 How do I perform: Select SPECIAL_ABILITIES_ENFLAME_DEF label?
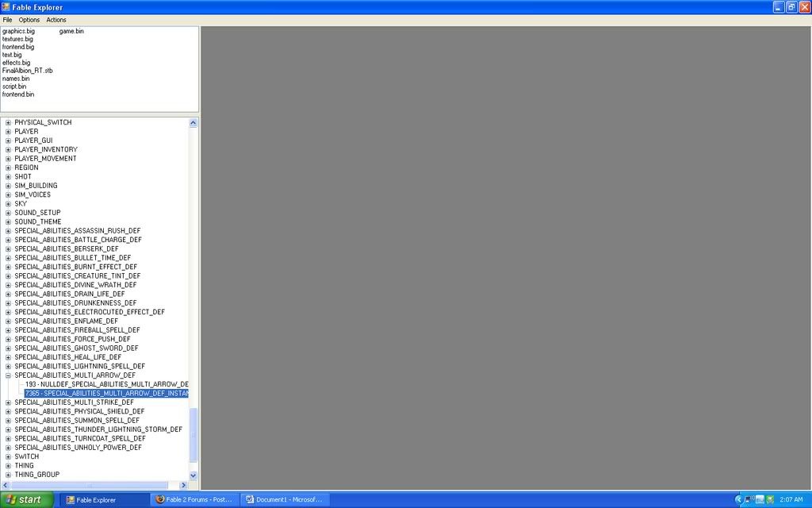coord(66,321)
